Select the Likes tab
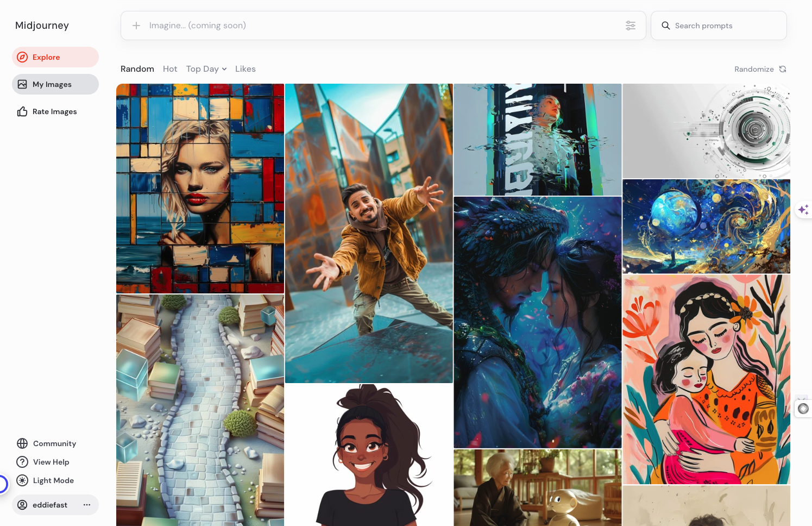 (246, 69)
